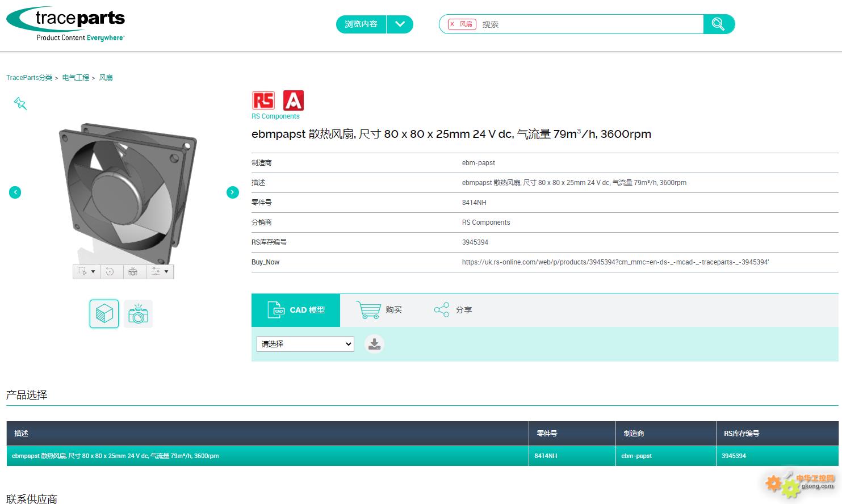Open the selection mode tool in viewer toolbar
This screenshot has height=504, width=842.
pyautogui.click(x=86, y=272)
